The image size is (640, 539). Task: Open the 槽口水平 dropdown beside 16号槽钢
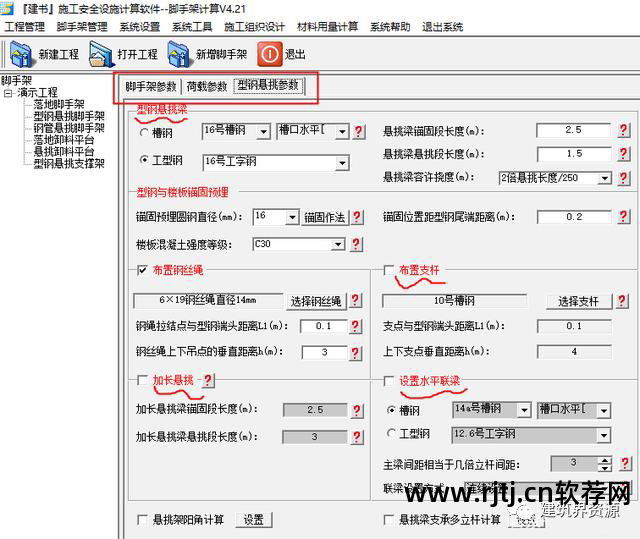tap(342, 132)
